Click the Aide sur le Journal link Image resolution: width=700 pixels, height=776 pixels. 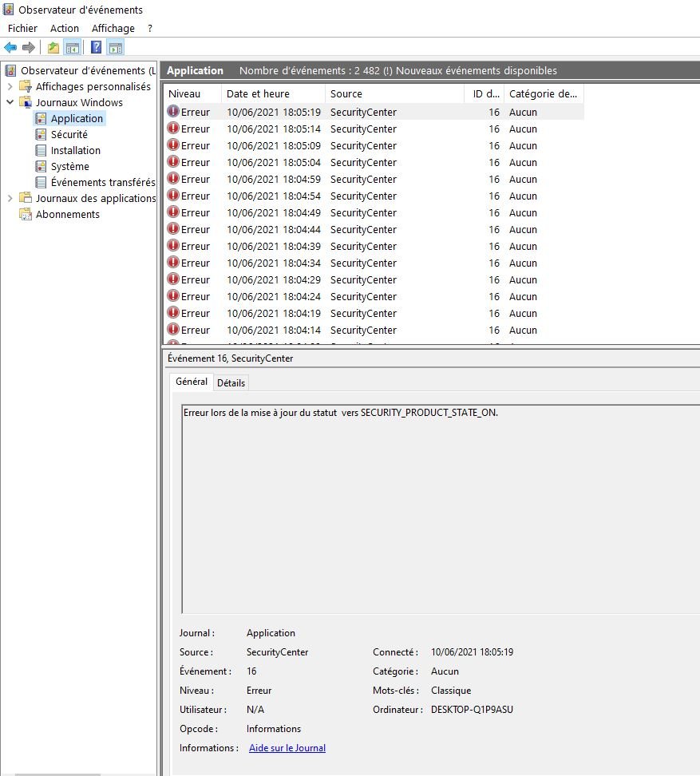point(287,748)
